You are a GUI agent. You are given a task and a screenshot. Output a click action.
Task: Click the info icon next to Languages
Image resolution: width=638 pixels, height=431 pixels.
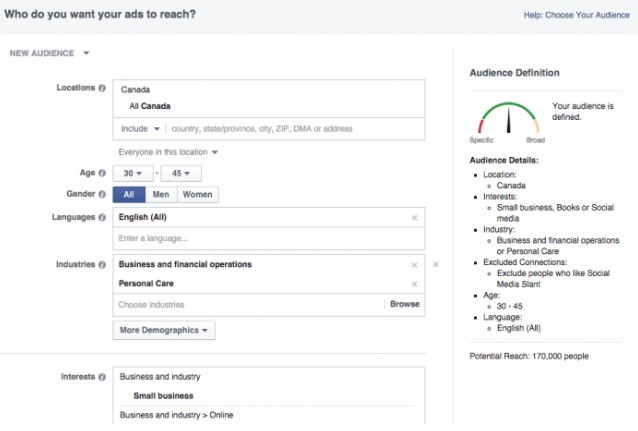tap(102, 217)
